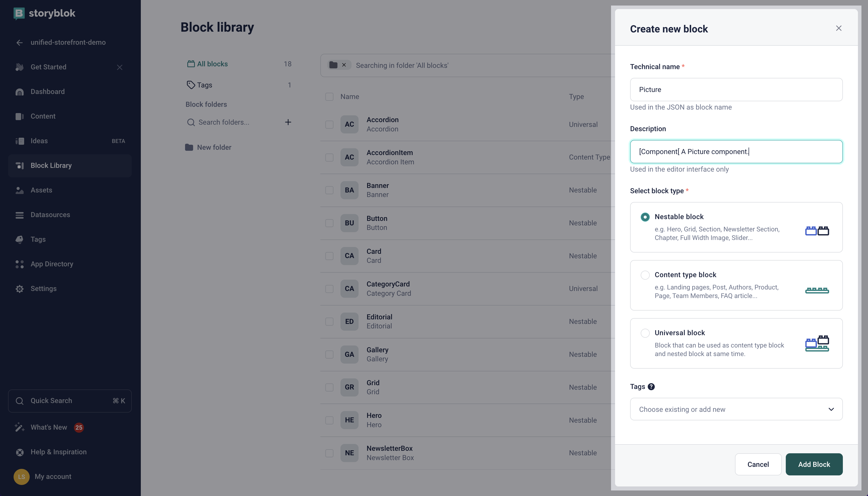Check the Button row checkbox
Image resolution: width=868 pixels, height=496 pixels.
tap(329, 223)
